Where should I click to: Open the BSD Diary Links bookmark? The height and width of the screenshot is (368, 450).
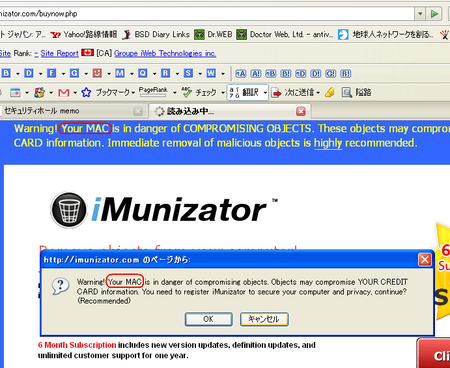pos(156,34)
